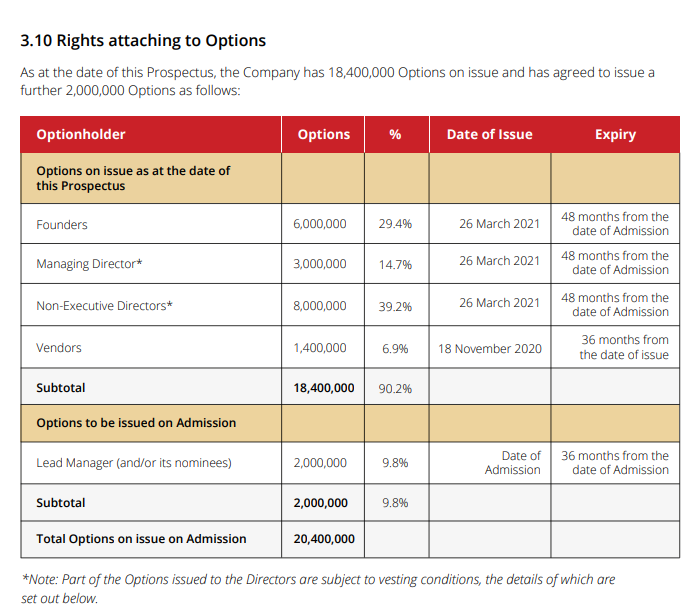Click the section heading '3.10 Rights attaching to Options'
This screenshot has height=612, width=699.
click(143, 41)
